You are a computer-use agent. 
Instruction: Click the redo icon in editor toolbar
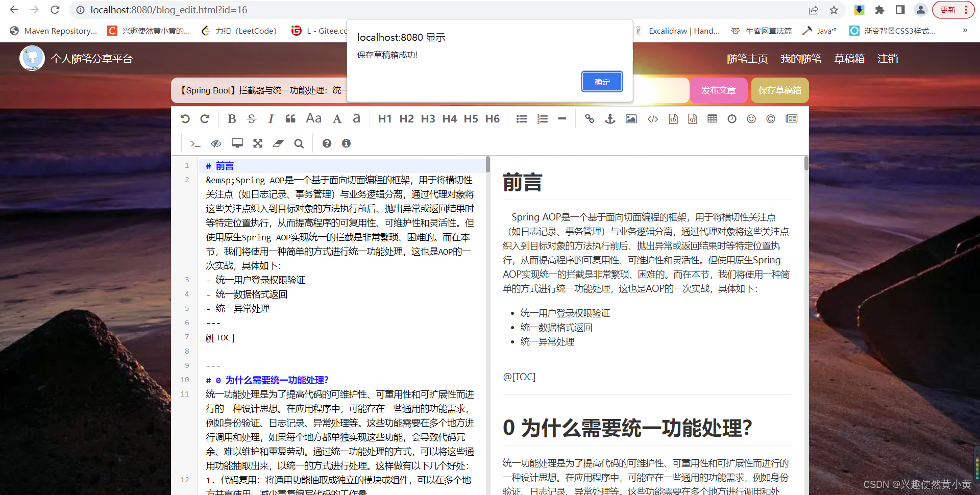point(205,119)
